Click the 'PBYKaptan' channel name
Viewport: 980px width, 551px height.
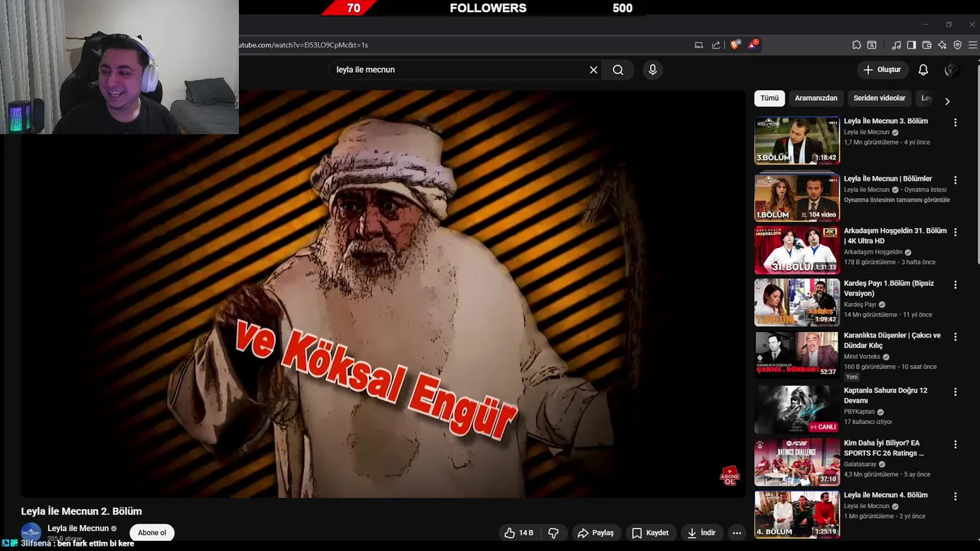point(859,412)
